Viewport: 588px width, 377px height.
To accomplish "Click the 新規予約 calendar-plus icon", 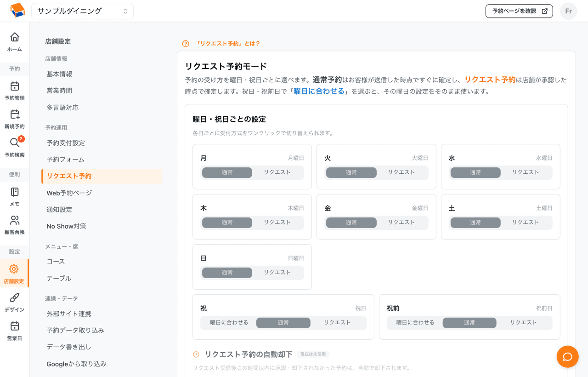I will tap(15, 114).
